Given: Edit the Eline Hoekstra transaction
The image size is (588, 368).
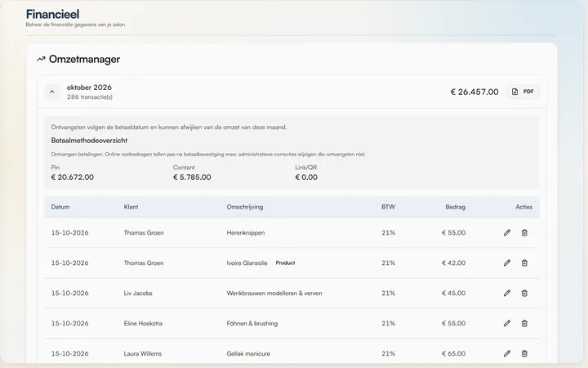Looking at the screenshot, I should coord(507,323).
